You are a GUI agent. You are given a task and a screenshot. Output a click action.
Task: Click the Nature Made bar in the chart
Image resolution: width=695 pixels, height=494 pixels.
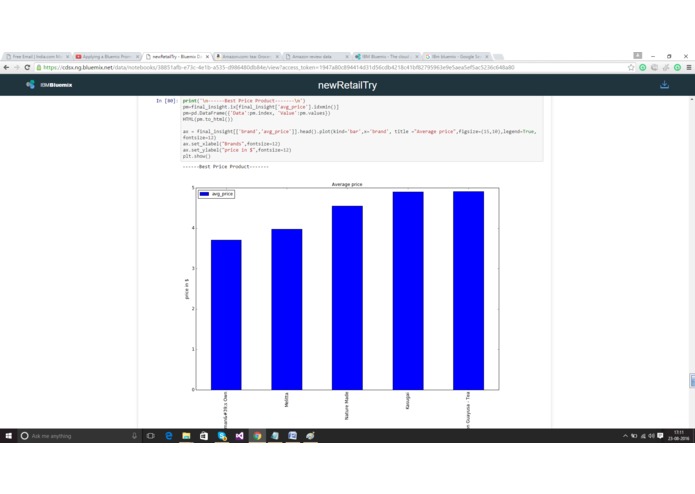[347, 298]
